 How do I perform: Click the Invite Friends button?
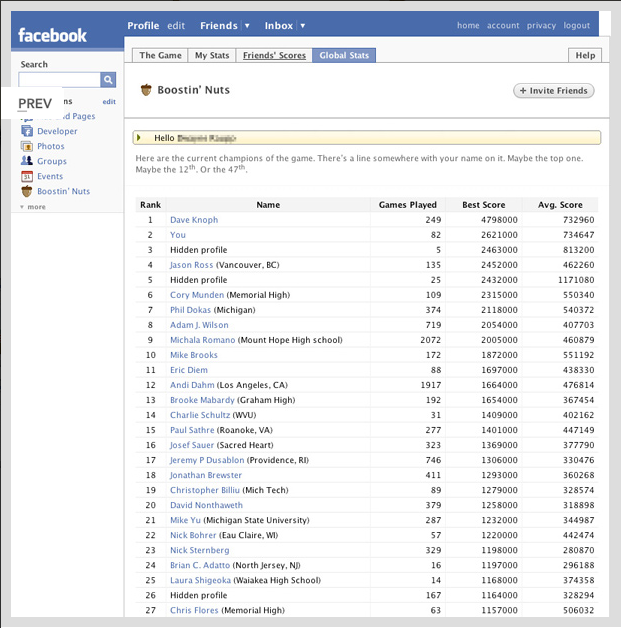pyautogui.click(x=554, y=91)
